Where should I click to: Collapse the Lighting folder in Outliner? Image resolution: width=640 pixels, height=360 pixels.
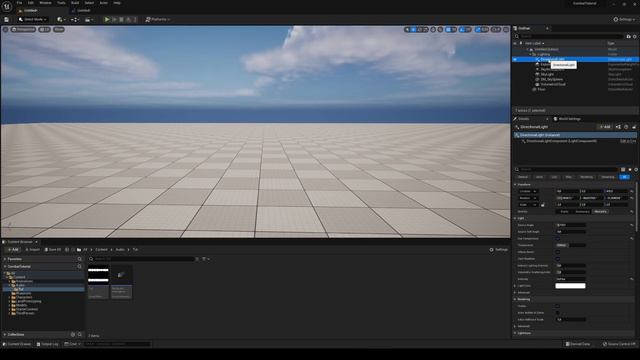coord(530,54)
